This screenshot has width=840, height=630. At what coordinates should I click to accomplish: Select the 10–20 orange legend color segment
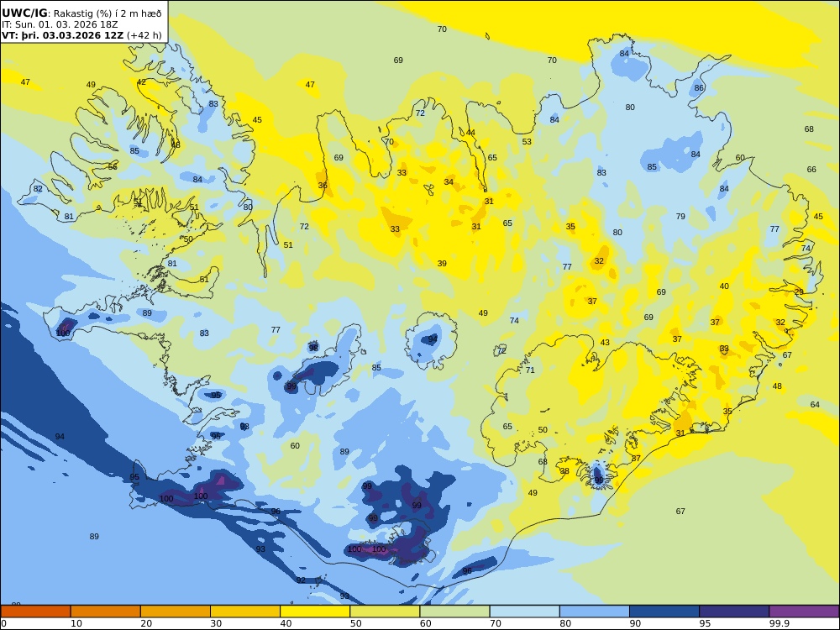click(106, 612)
